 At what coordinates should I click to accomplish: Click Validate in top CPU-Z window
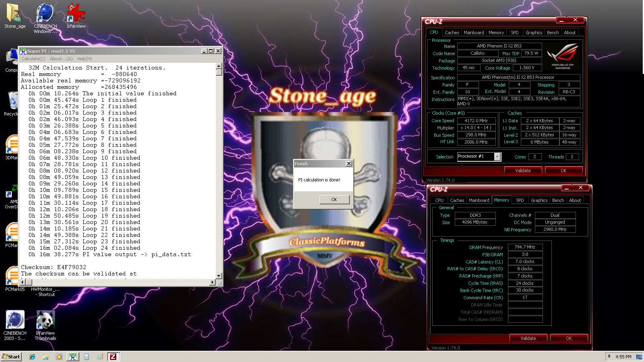tap(523, 171)
